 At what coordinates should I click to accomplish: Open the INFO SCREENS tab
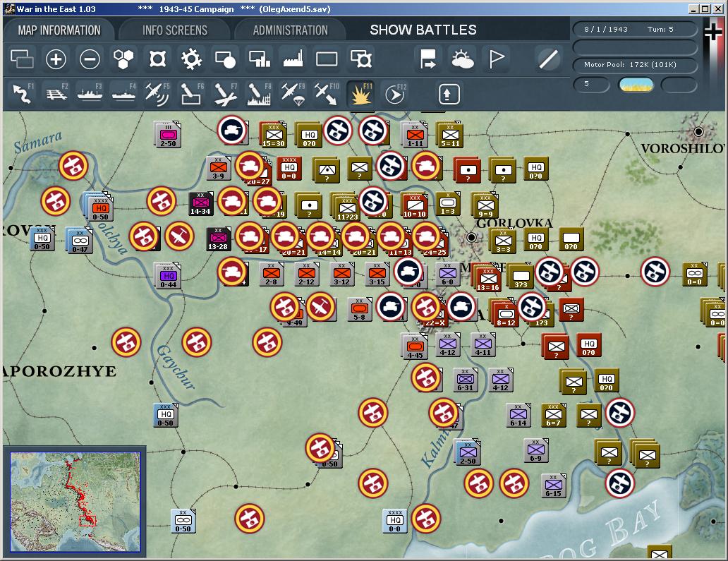tap(174, 30)
